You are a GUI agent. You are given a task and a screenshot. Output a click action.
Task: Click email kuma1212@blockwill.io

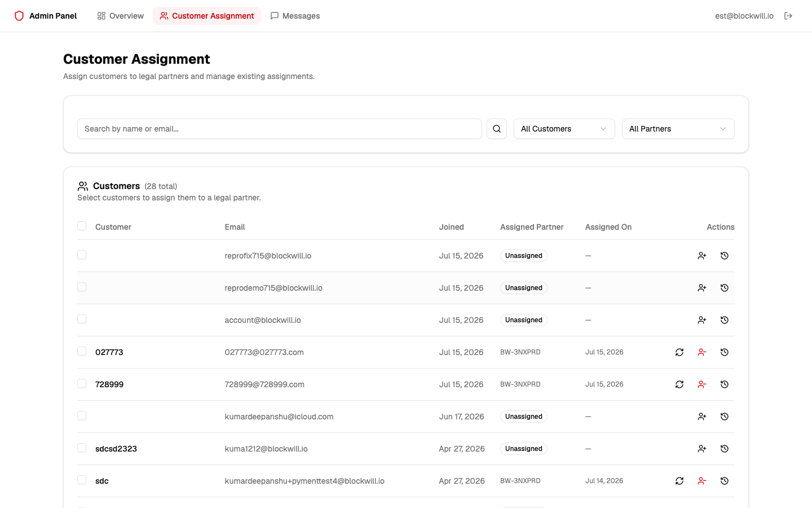266,449
